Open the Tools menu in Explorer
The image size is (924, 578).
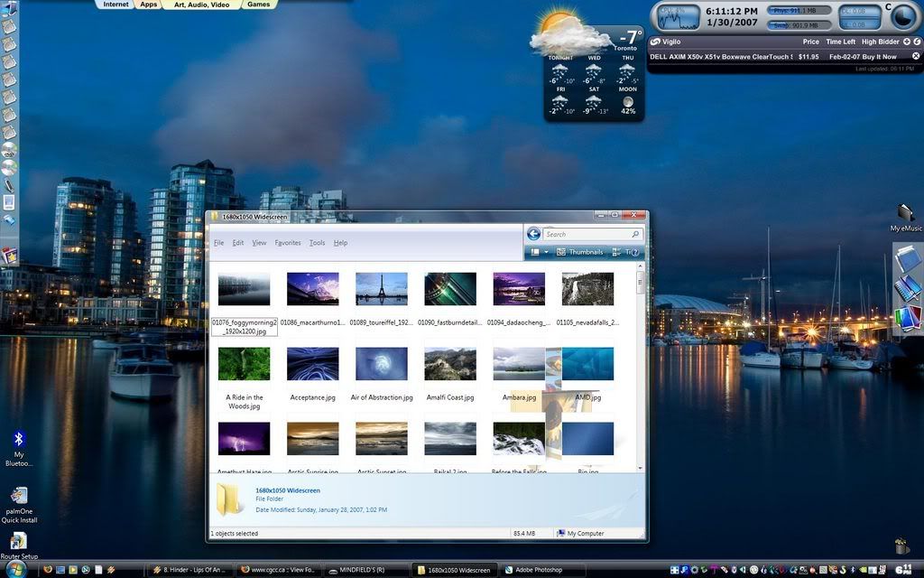click(x=317, y=243)
